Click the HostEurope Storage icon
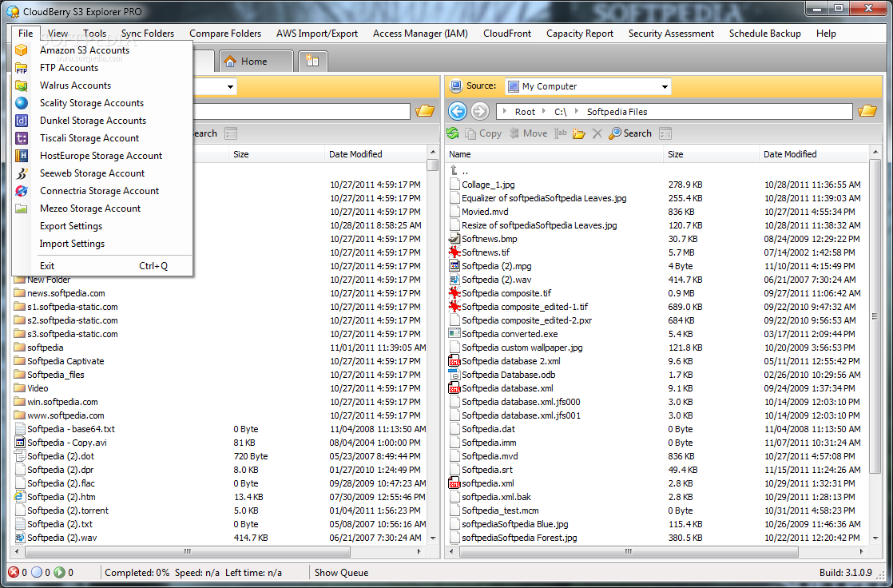The image size is (893, 588). (x=21, y=156)
